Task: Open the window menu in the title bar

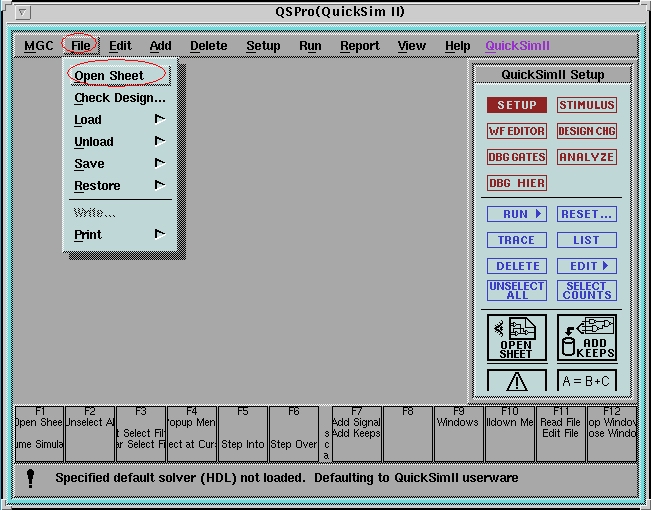Action: (24, 13)
